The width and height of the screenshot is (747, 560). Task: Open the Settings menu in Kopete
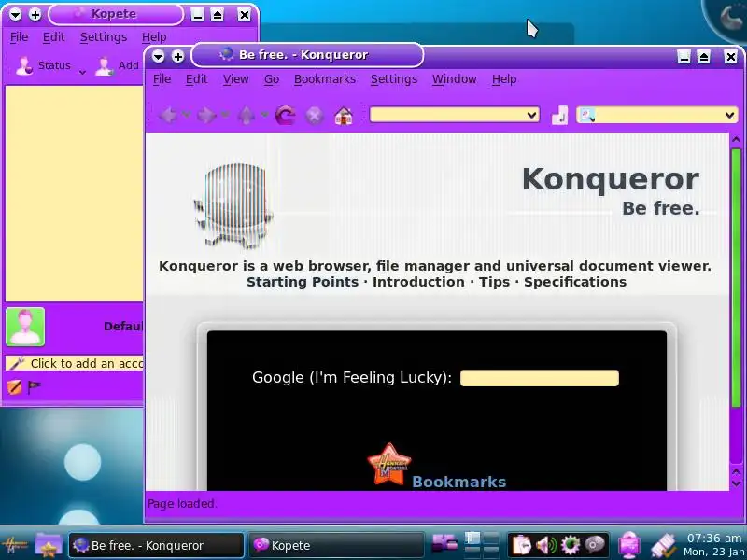104,37
